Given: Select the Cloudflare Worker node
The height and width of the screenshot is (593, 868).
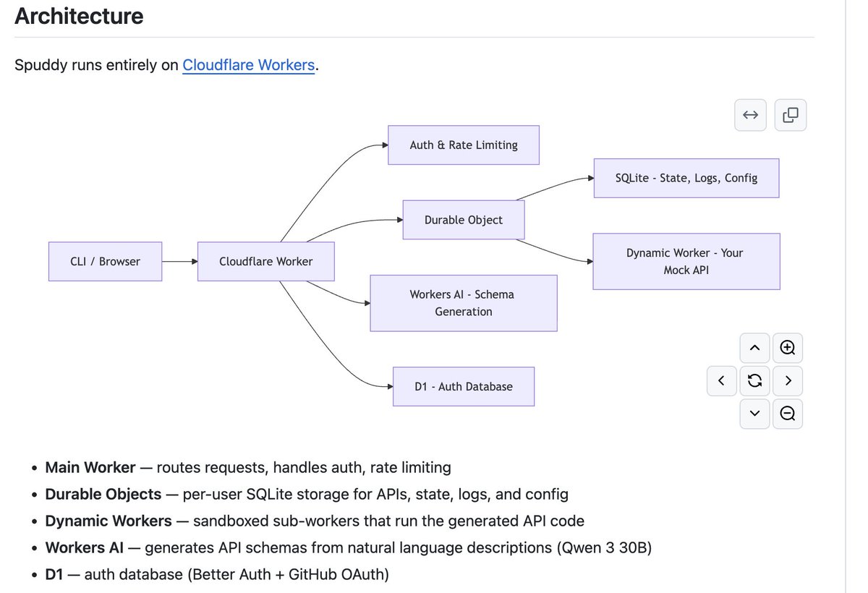Looking at the screenshot, I should coord(266,261).
